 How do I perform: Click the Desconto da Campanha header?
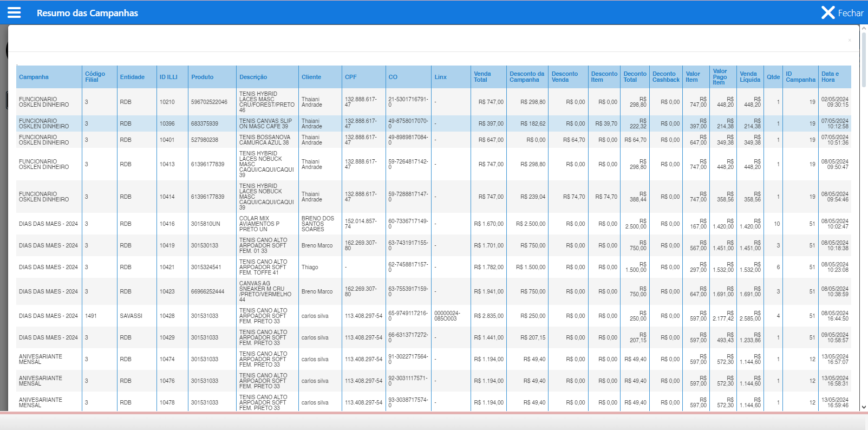tap(526, 77)
